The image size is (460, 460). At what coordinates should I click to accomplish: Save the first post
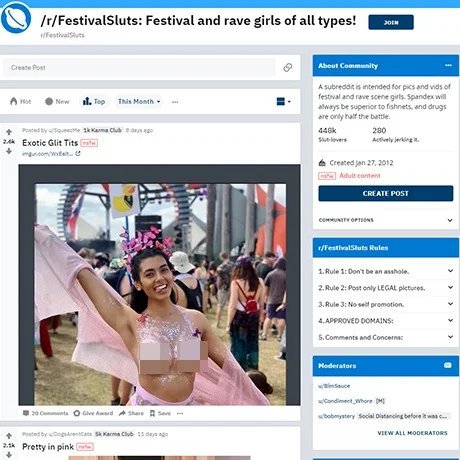coord(160,413)
